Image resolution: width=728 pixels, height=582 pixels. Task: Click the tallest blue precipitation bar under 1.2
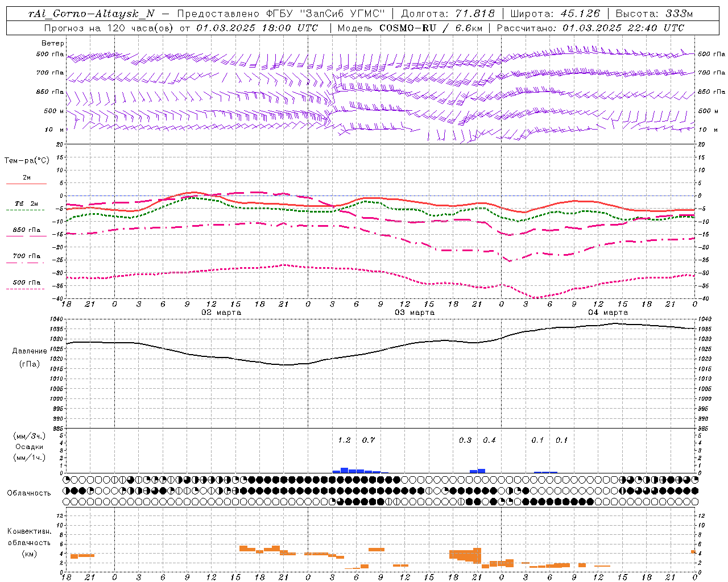344,471
